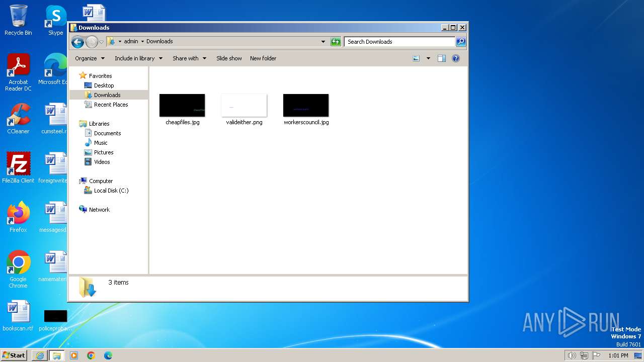Click the Action Center flag icon
The width and height of the screenshot is (644, 362).
[x=596, y=355]
